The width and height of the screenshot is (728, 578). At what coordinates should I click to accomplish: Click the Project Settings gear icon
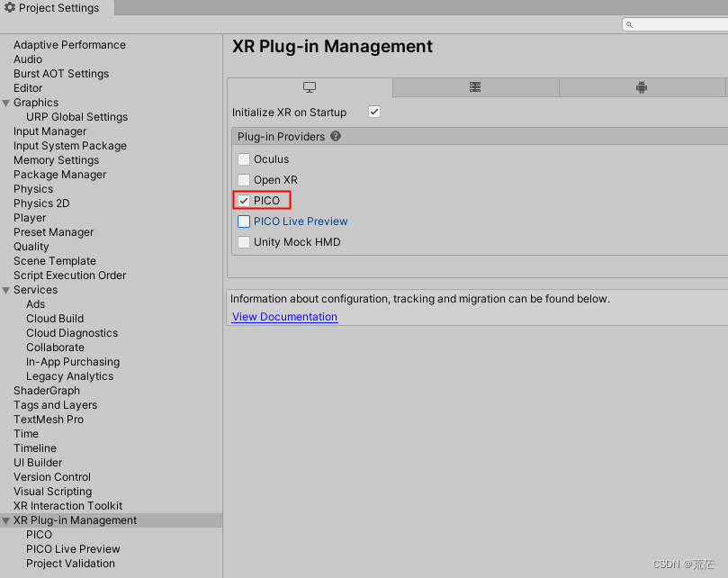click(x=10, y=7)
